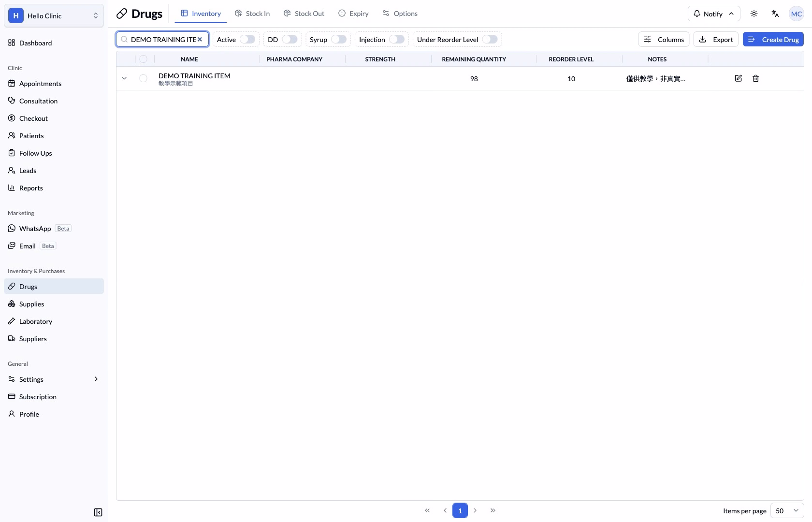
Task: Switch theme using the sun icon
Action: (x=754, y=14)
